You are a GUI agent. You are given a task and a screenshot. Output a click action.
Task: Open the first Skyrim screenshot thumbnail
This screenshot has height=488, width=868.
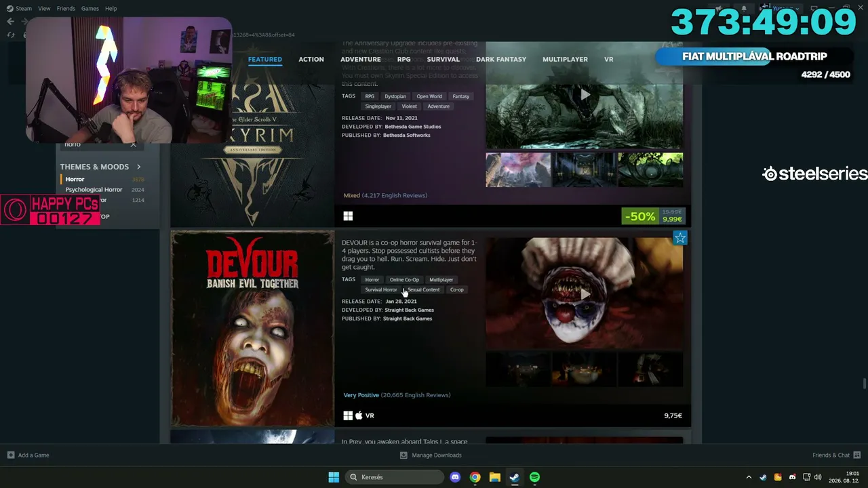pos(518,169)
